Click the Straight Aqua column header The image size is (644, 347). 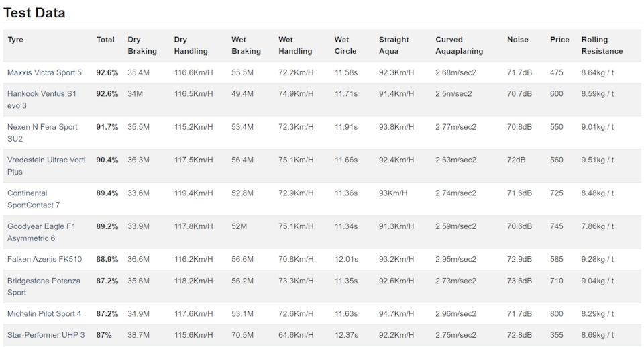[x=394, y=45]
